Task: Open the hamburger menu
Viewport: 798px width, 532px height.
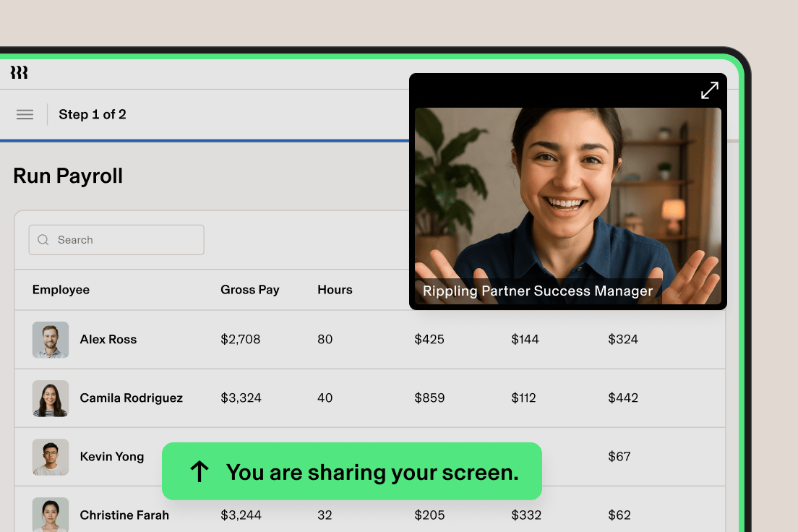Action: point(25,114)
